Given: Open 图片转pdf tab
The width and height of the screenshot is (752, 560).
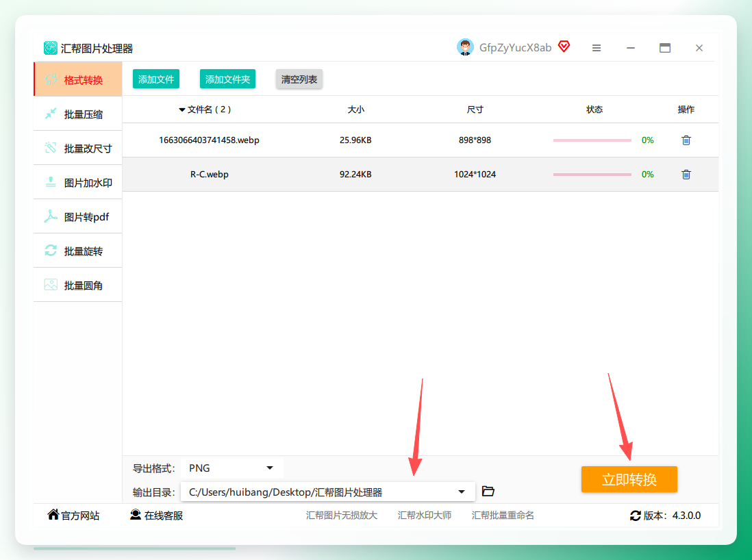Looking at the screenshot, I should [77, 216].
